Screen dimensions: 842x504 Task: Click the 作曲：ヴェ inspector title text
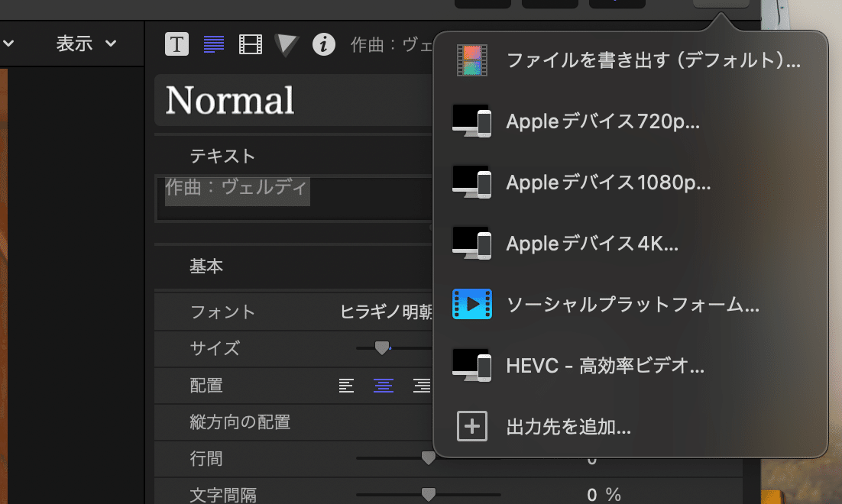point(391,44)
